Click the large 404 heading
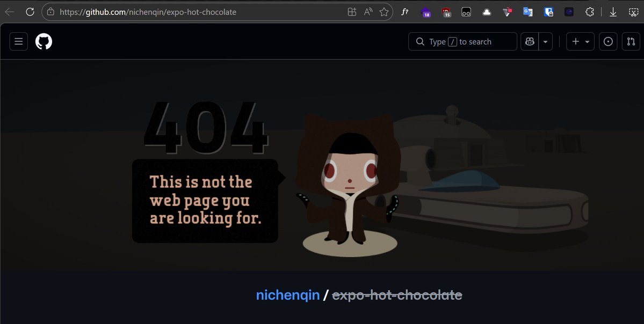Image resolution: width=644 pixels, height=324 pixels. point(206,128)
